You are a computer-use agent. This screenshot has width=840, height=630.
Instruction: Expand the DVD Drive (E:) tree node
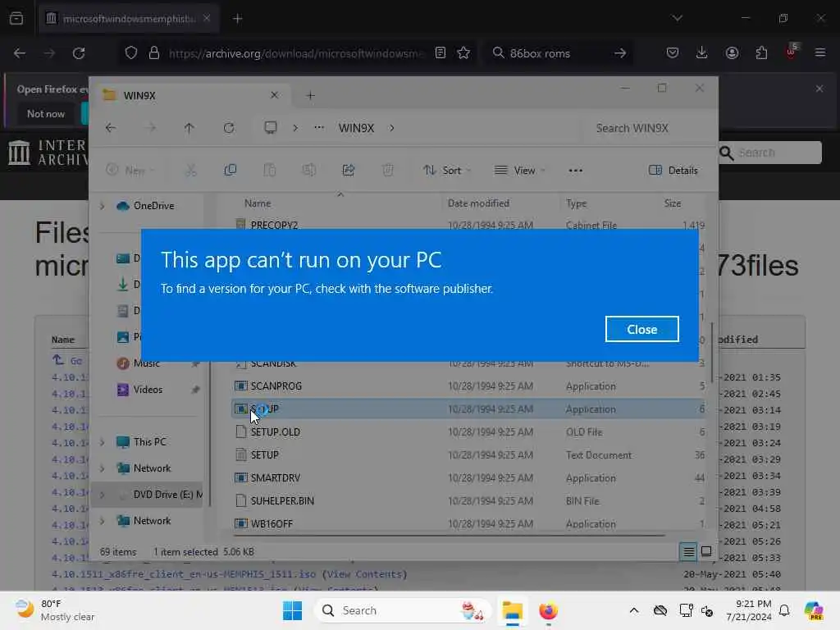point(103,495)
